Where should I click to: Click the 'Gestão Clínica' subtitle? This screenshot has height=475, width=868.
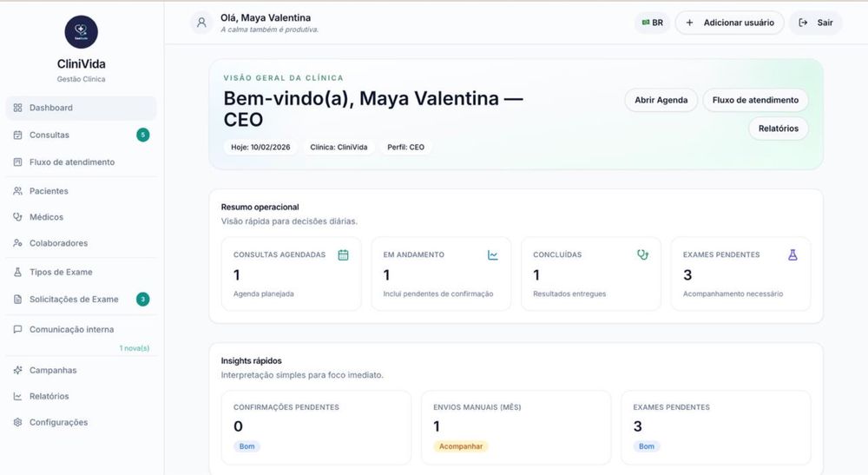tap(82, 79)
